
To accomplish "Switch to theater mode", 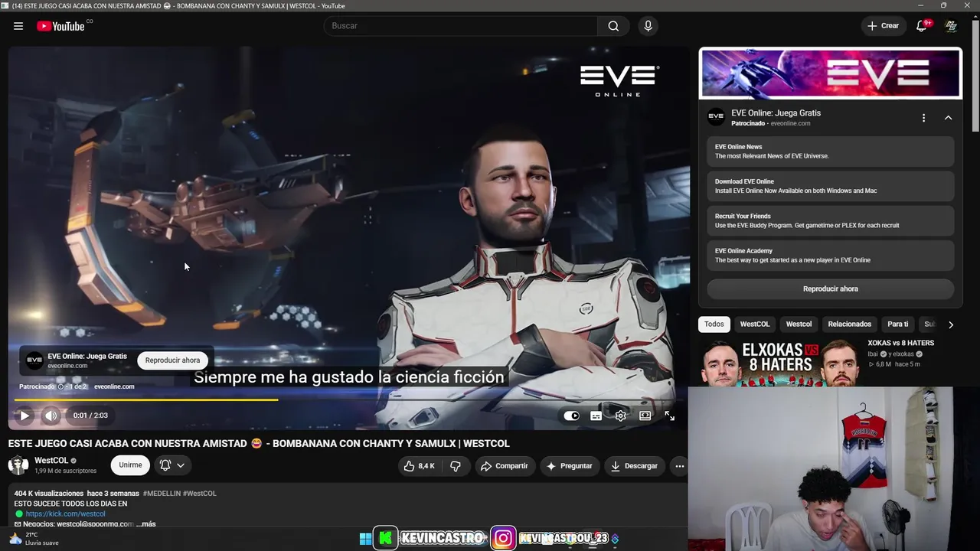I will (645, 416).
